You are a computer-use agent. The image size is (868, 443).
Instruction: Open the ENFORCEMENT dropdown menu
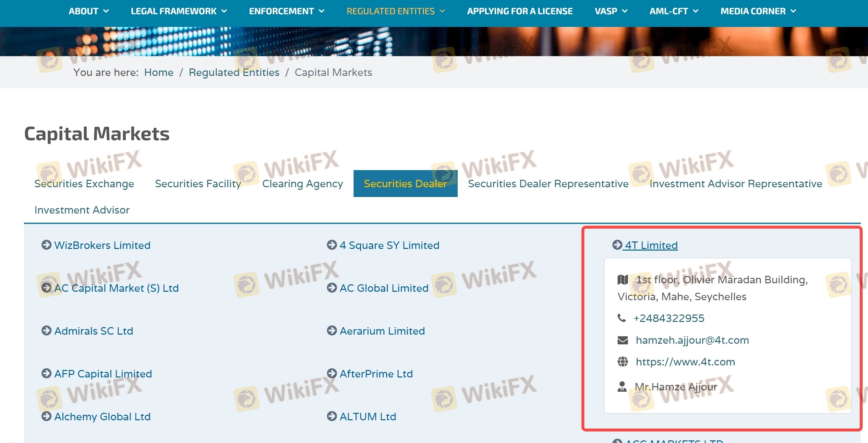[x=286, y=11]
